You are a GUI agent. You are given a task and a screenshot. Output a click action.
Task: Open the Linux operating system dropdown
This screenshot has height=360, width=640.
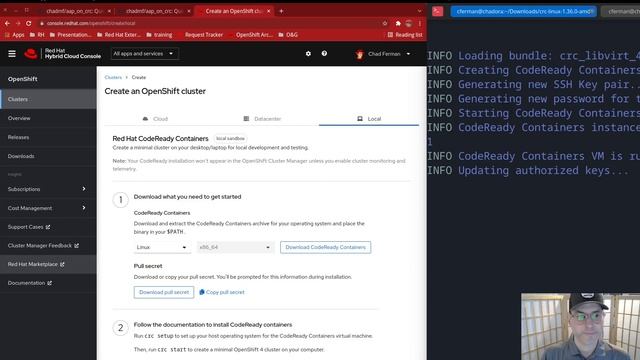click(x=162, y=247)
